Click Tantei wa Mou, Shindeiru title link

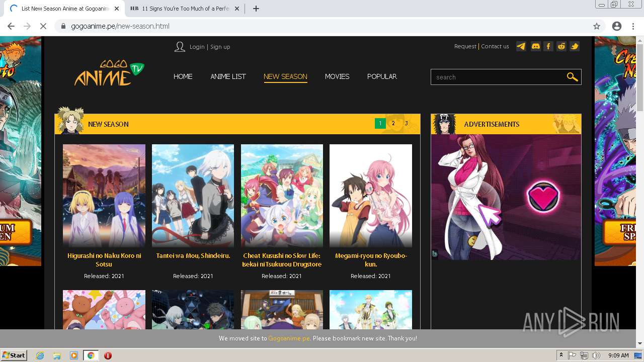pyautogui.click(x=193, y=256)
